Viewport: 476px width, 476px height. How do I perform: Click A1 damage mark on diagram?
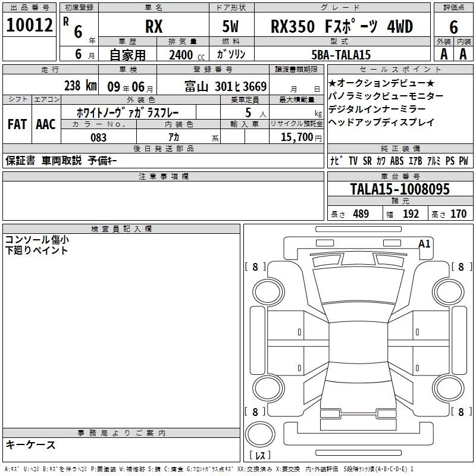424,244
